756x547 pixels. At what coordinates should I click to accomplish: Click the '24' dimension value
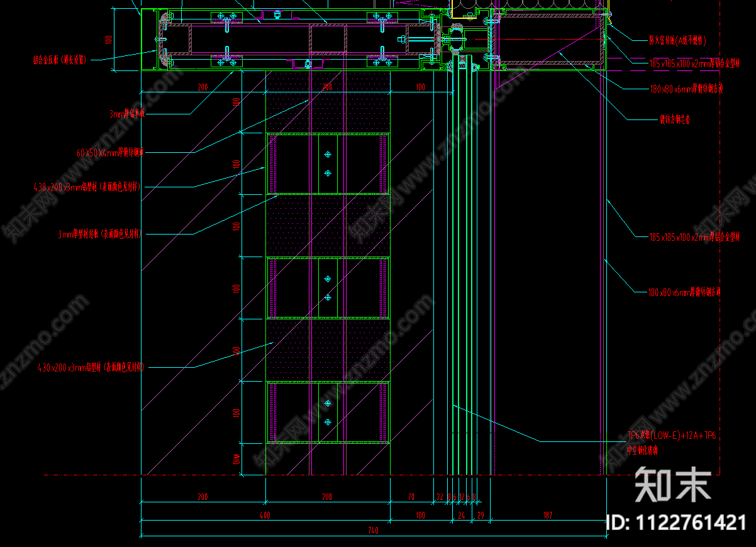(x=462, y=516)
